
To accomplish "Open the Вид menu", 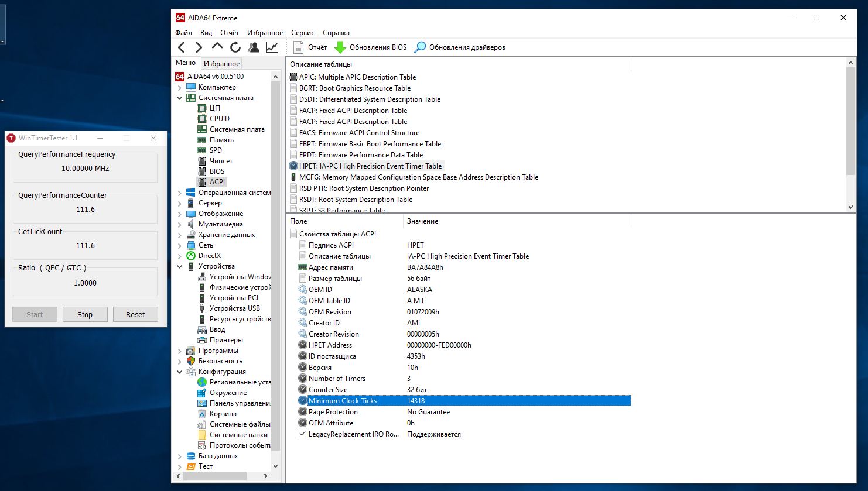I will (x=206, y=33).
